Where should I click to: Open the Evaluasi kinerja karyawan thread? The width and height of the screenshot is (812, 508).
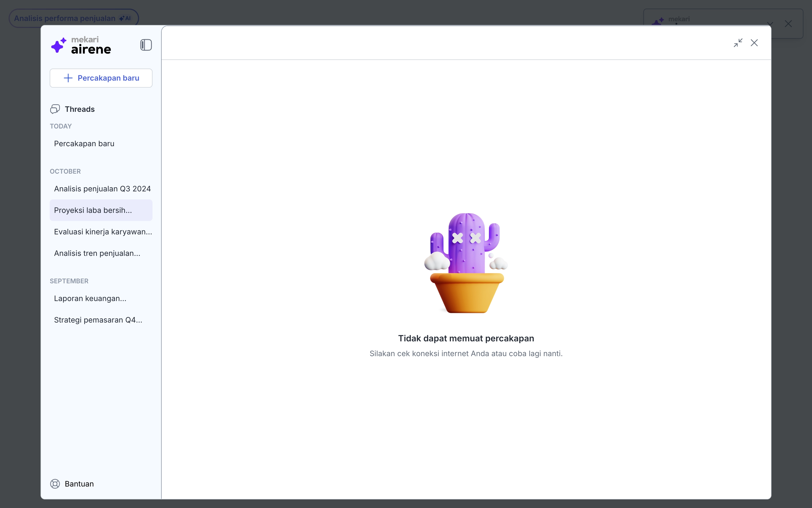(101, 232)
